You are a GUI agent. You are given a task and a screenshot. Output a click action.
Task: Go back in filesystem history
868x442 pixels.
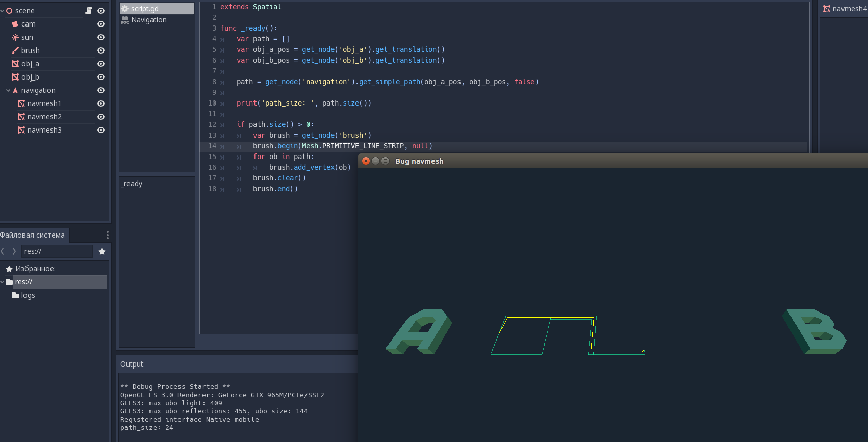(3, 251)
